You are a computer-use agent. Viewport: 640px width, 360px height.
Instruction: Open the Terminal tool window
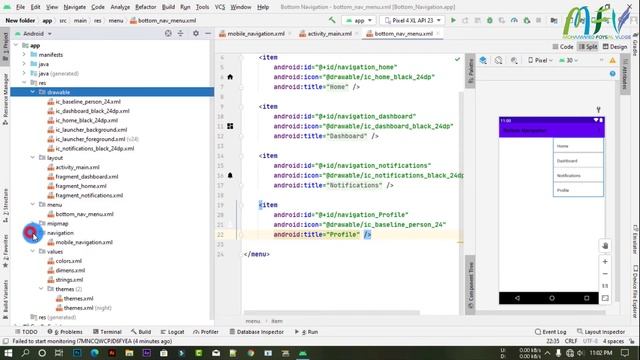(x=107, y=332)
